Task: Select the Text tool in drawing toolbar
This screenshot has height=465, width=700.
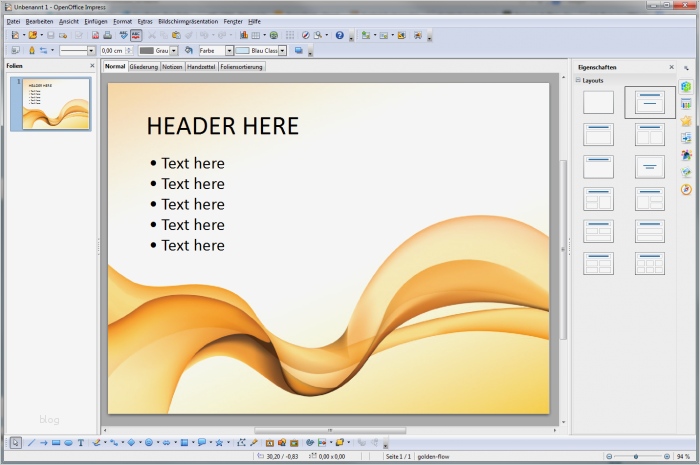Action: [x=81, y=442]
